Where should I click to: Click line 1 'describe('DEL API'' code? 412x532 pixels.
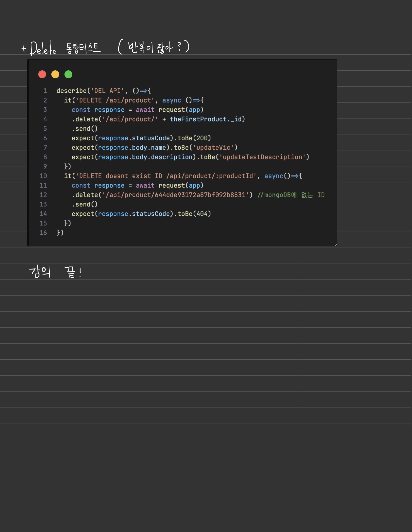90,91
